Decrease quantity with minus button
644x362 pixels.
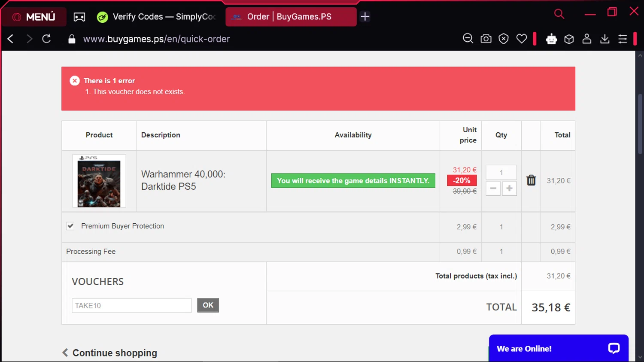tap(493, 188)
